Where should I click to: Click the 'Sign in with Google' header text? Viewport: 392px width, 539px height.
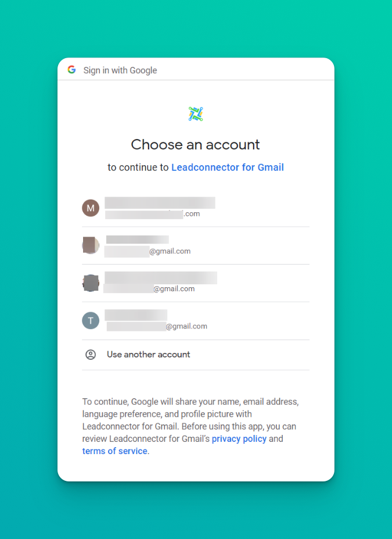[120, 70]
